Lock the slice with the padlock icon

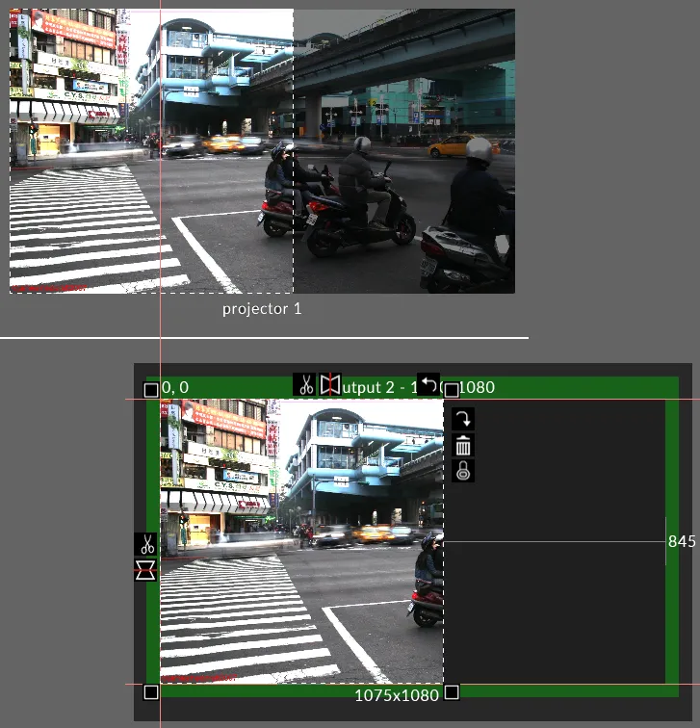pyautogui.click(x=463, y=471)
